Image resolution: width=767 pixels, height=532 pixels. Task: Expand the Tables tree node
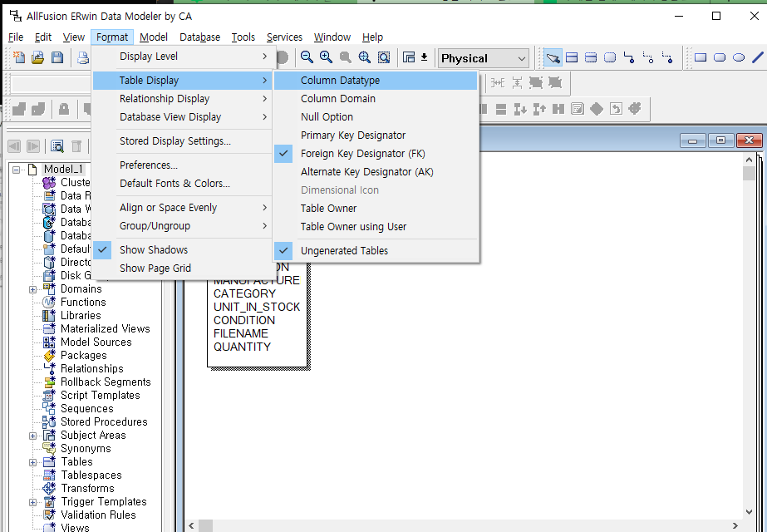[32, 462]
